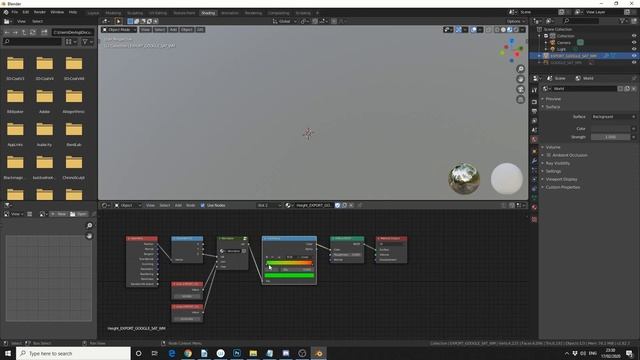Screen dimensions: 640x360
Task: Select the tweak cursor tool in viewport header
Action: tap(118, 21)
